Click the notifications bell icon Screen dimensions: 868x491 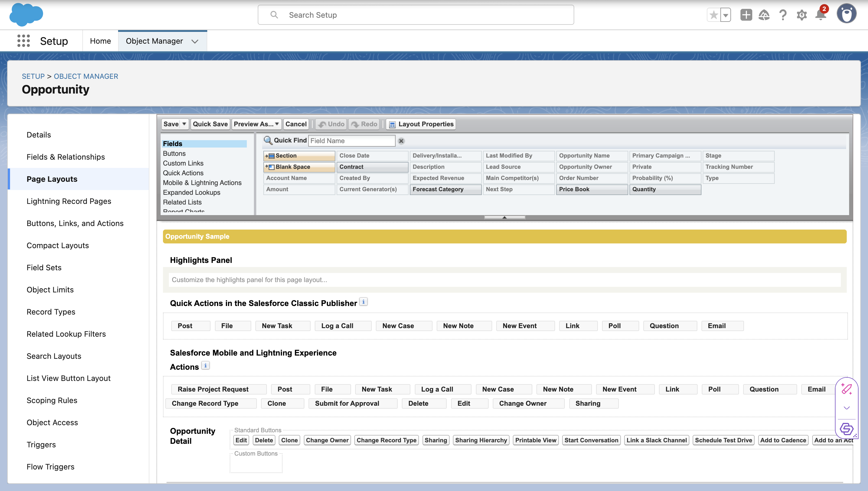820,15
